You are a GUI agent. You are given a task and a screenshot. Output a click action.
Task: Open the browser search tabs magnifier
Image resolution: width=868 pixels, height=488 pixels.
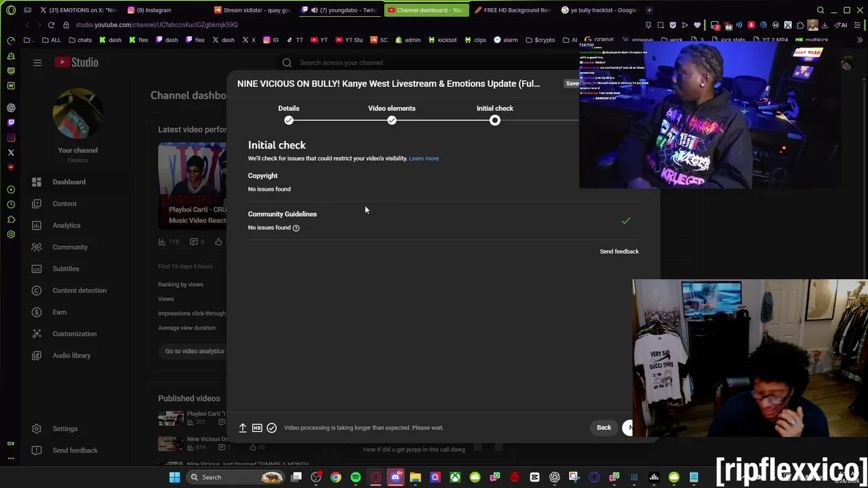coord(821,10)
